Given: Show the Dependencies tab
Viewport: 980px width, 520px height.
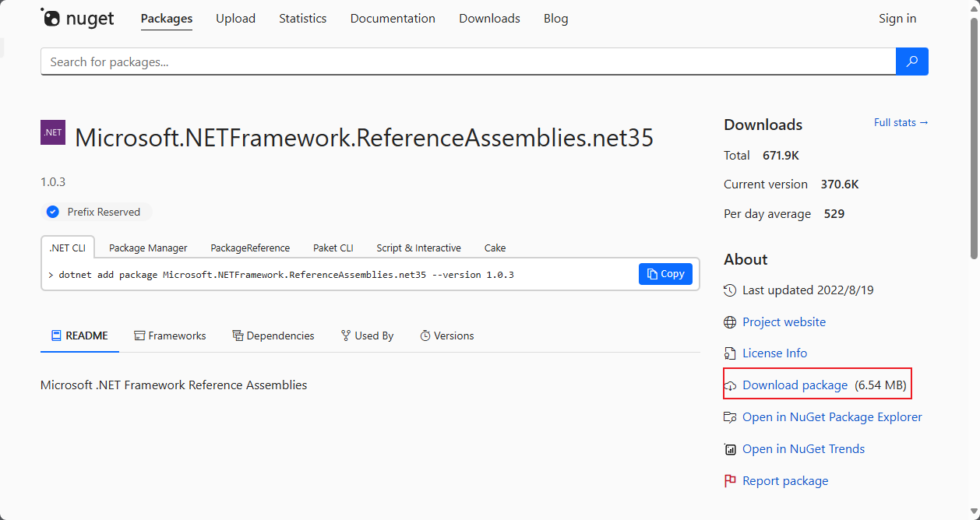Looking at the screenshot, I should [x=273, y=336].
